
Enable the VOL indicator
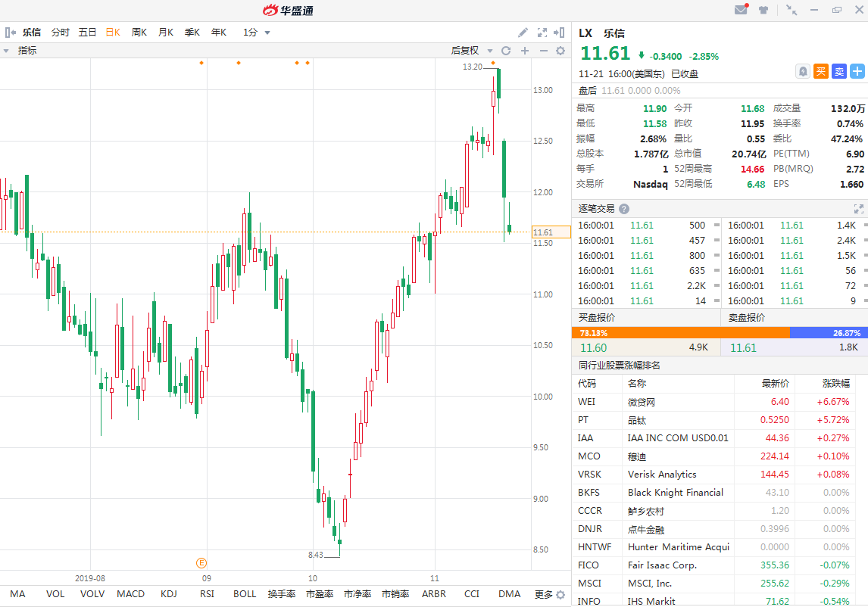(x=55, y=593)
